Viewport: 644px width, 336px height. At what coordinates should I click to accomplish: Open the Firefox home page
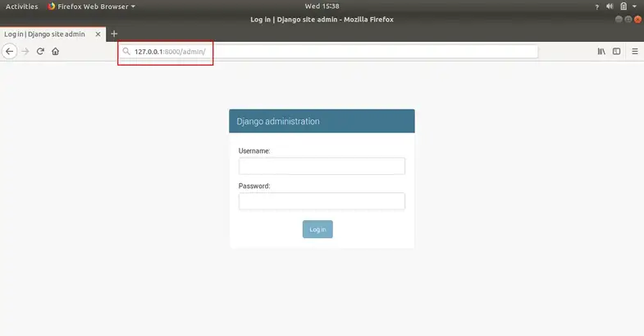[x=56, y=52]
